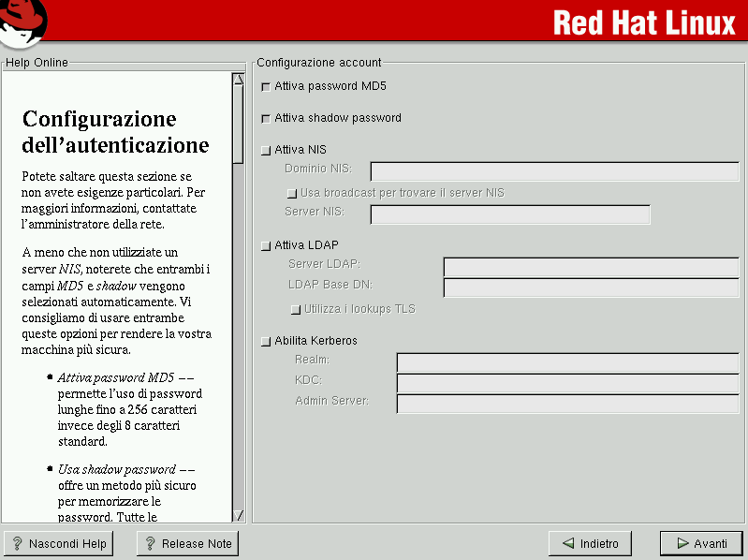This screenshot has height=560, width=748.
Task: Click the question mark icon on Nascondi Help
Action: tap(17, 543)
